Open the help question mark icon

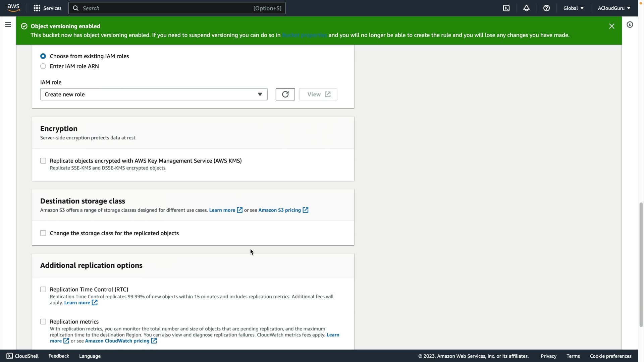[546, 8]
